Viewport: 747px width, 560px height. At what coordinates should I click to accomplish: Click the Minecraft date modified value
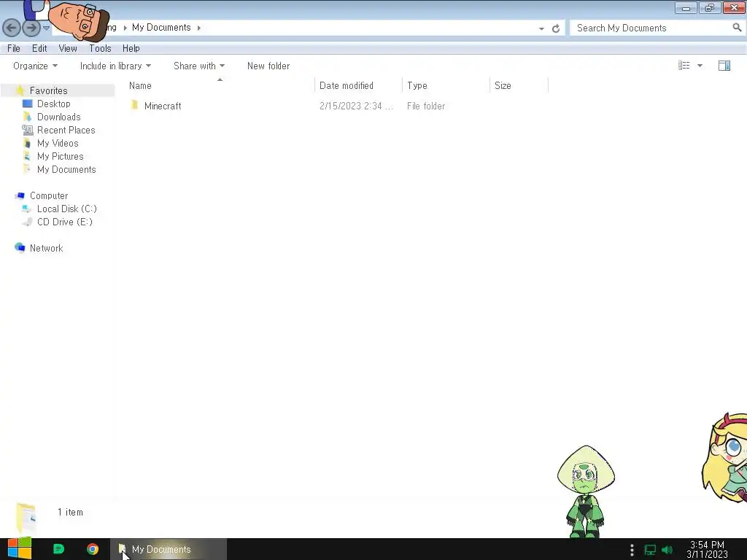[356, 106]
